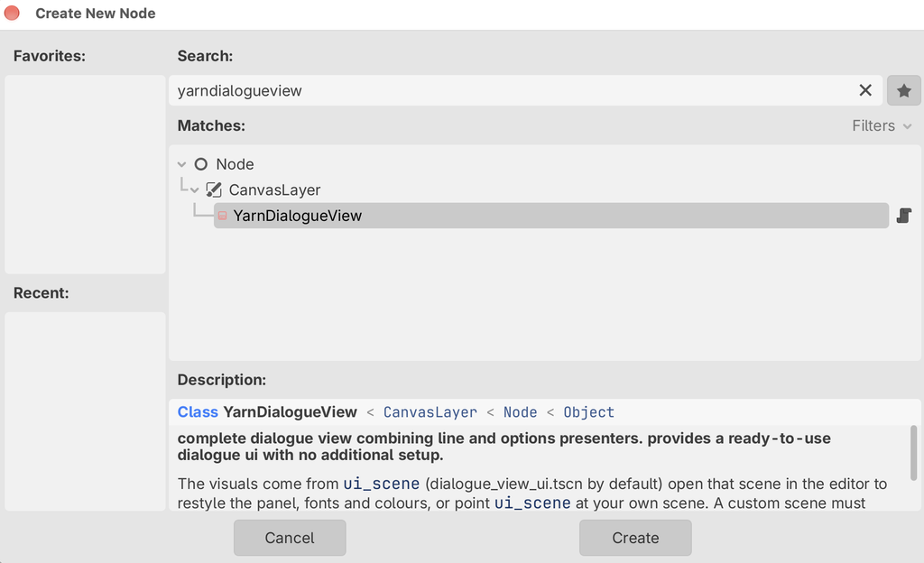
Task: Click the CanvasLayer node icon
Action: pos(214,189)
